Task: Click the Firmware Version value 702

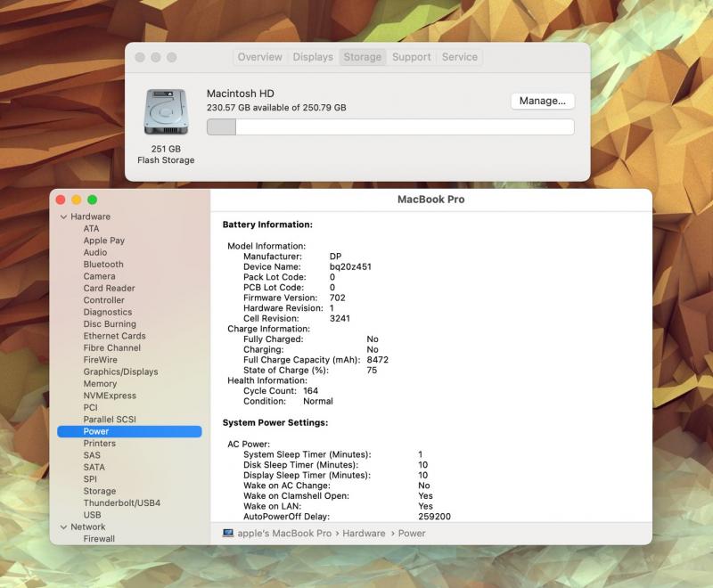Action: point(337,298)
